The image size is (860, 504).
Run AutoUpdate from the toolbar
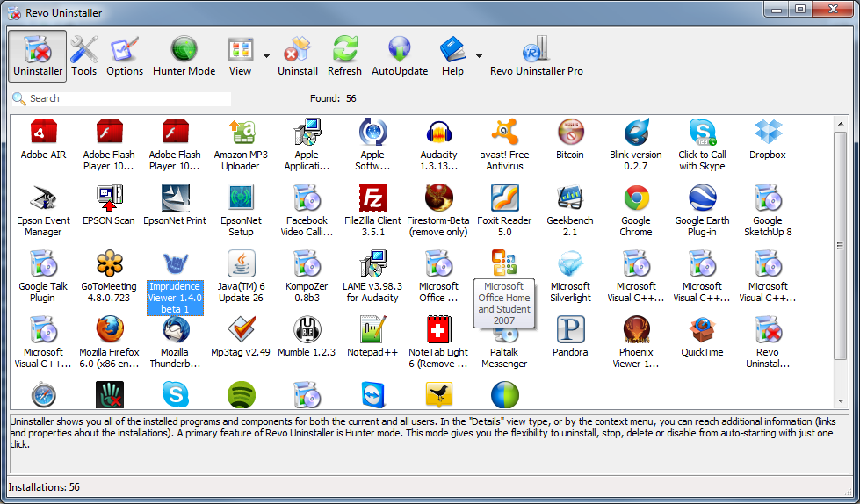click(x=400, y=56)
